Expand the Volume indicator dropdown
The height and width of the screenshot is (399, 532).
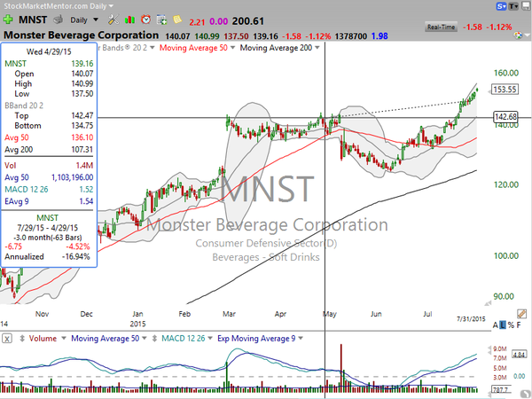click(63, 339)
